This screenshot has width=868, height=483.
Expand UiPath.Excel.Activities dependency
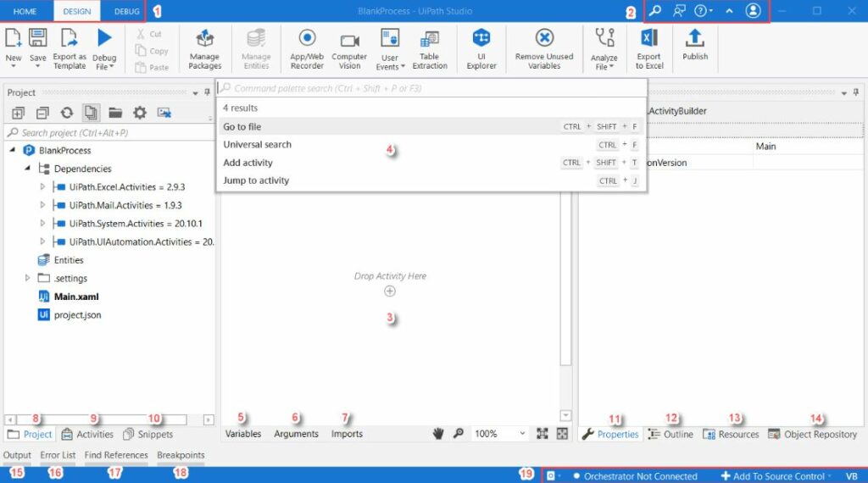tap(42, 187)
